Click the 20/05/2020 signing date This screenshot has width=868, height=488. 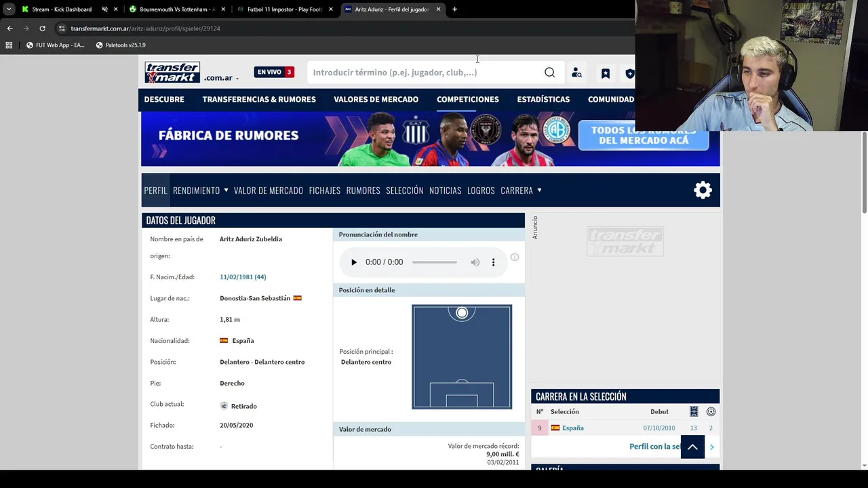(236, 426)
